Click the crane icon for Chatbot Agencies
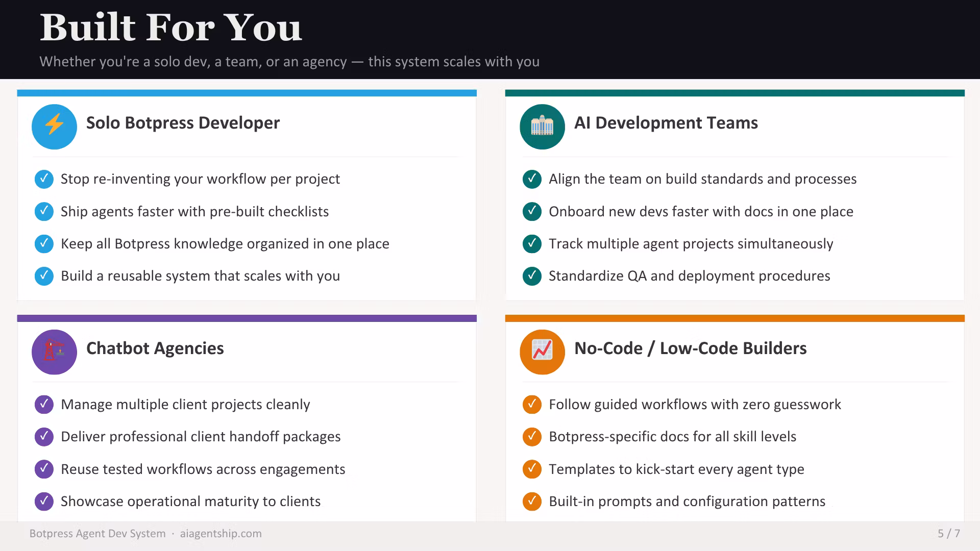The height and width of the screenshot is (551, 980). click(54, 352)
